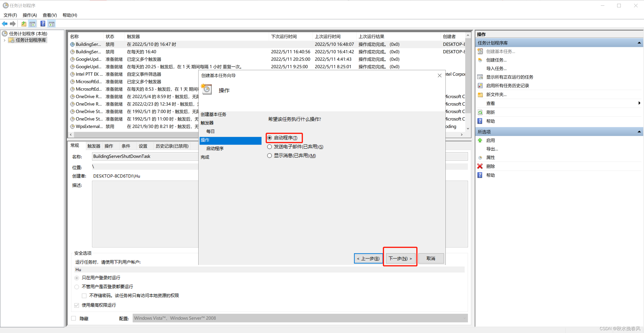Click 导出... in Selected Item section

(492, 149)
